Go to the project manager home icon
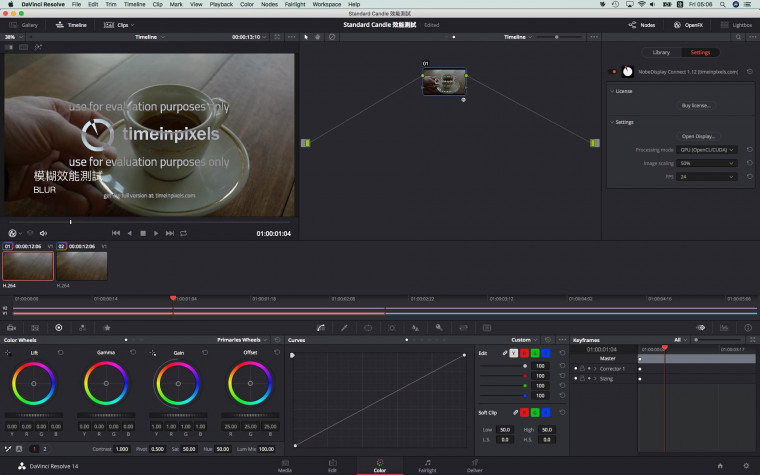The height and width of the screenshot is (475, 760). coord(718,466)
